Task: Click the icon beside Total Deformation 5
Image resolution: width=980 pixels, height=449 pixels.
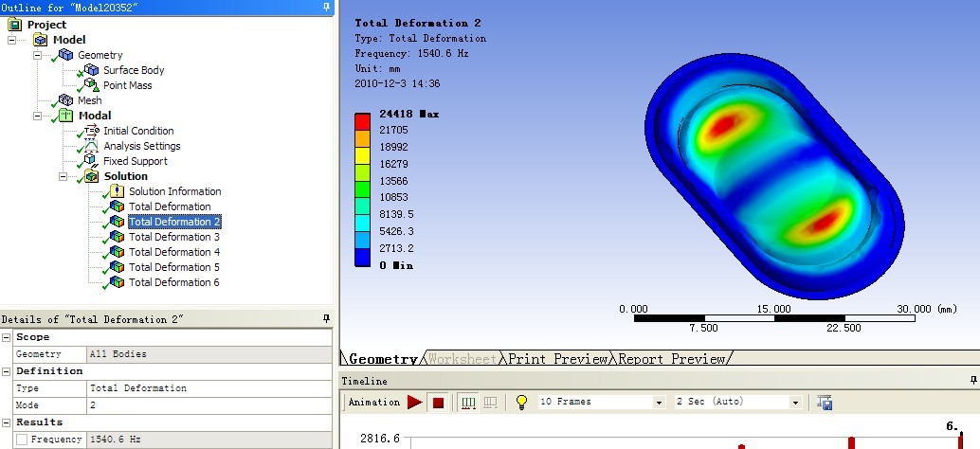Action: point(117,266)
